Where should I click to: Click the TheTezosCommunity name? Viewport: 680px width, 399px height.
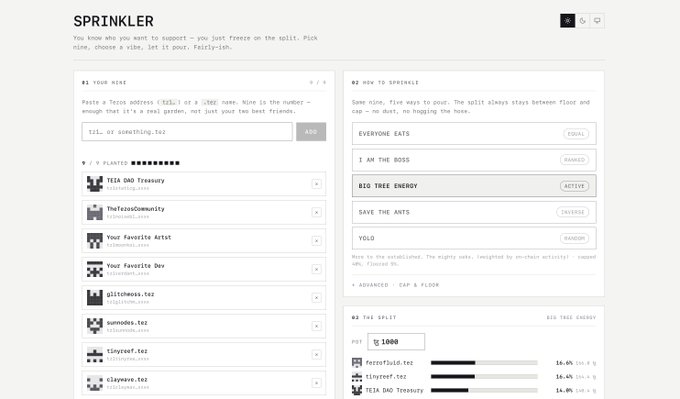point(136,209)
